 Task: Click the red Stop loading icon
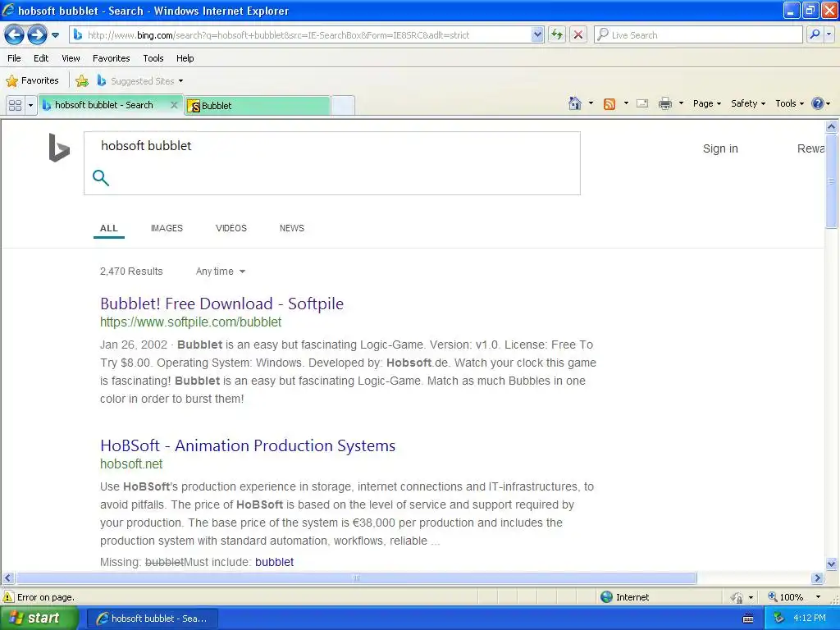578,34
